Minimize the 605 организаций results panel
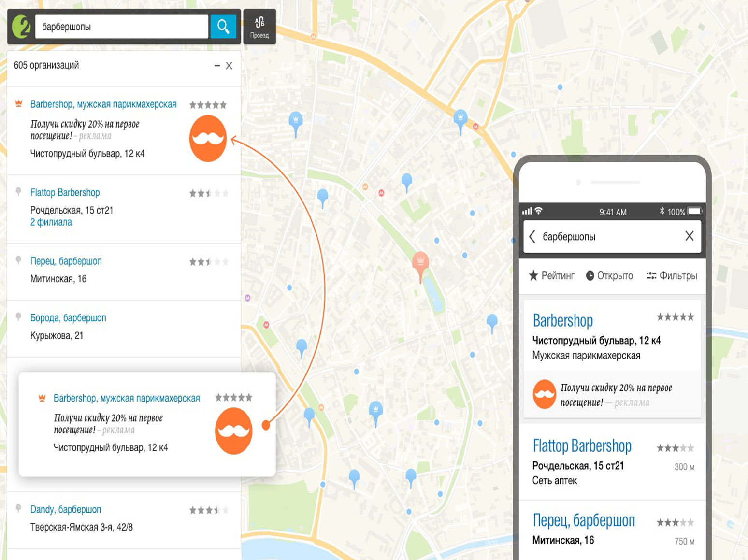Viewport: 748px width, 560px height. coord(217,66)
